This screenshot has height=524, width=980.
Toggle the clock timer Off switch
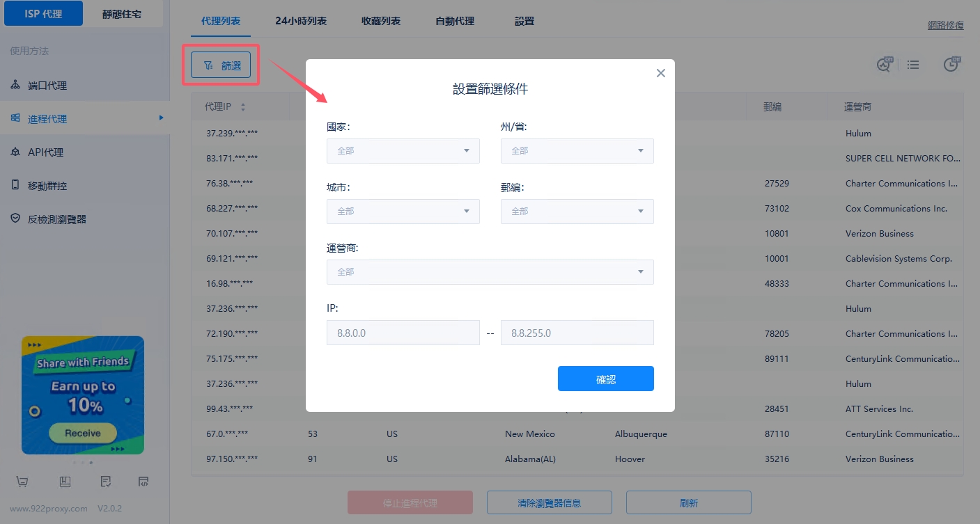point(951,64)
